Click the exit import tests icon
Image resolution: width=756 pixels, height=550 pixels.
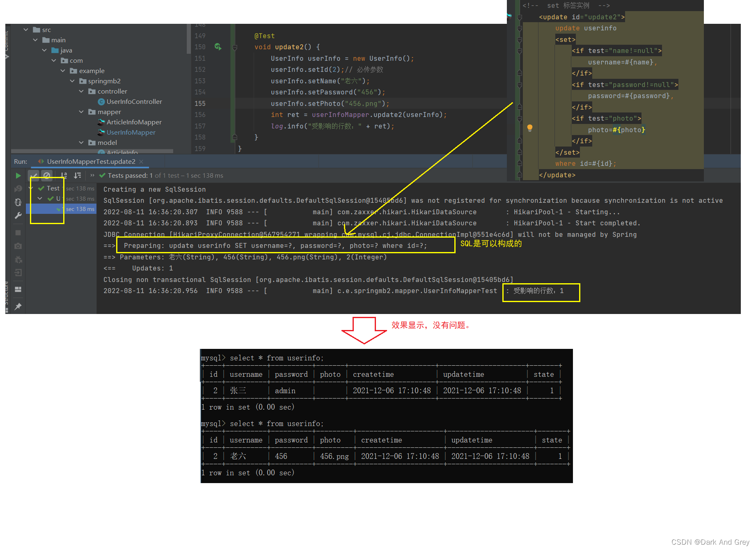[18, 273]
